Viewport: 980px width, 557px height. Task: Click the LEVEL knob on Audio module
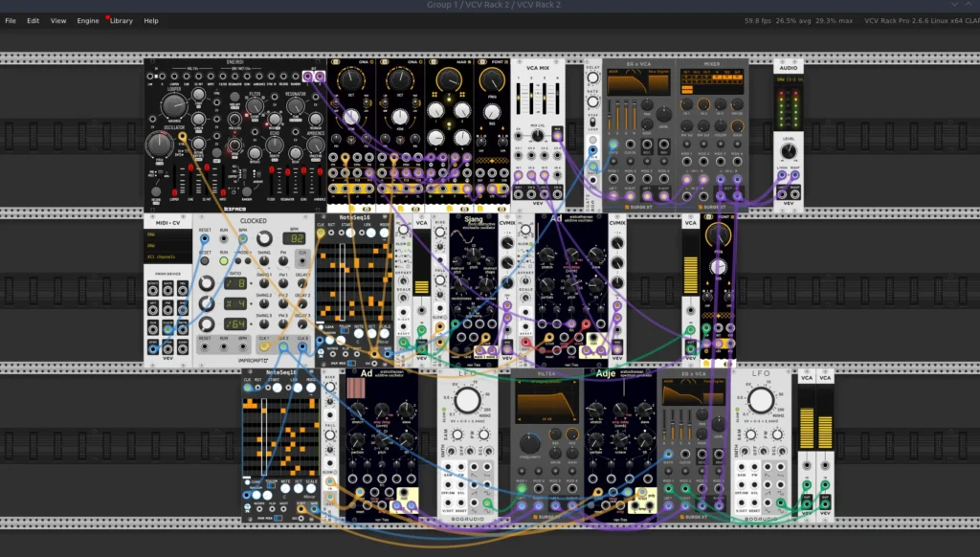pyautogui.click(x=789, y=150)
